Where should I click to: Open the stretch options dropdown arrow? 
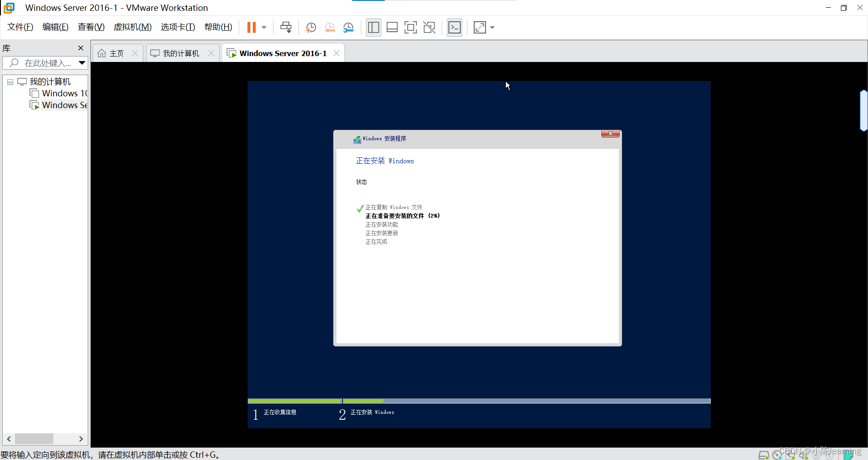tap(492, 28)
